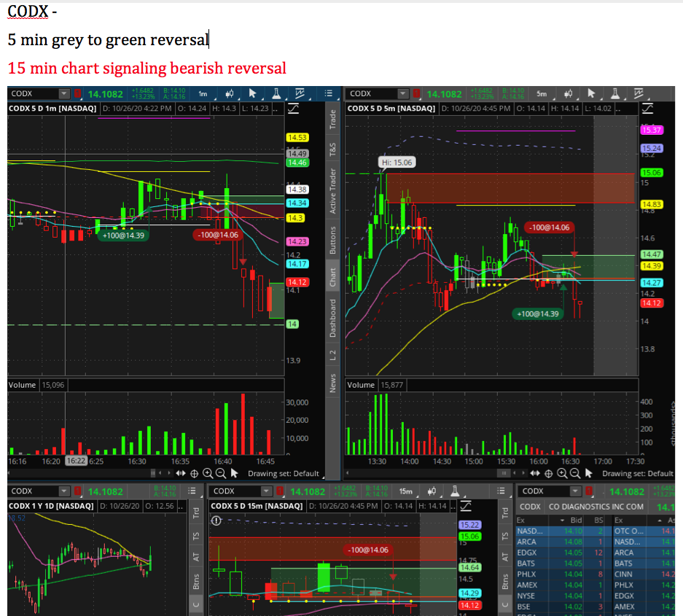683x616 pixels.
Task: Open Drawing set: Default menu under 1m chart
Action: coord(284,474)
